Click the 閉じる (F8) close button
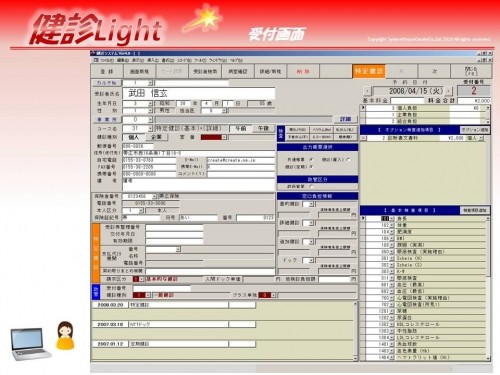 [471, 71]
